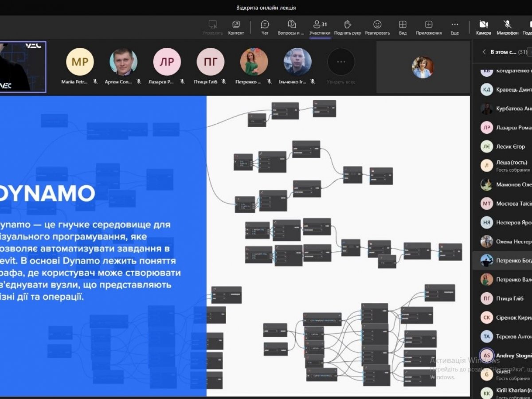Click the СК avatar in the list

(x=487, y=317)
